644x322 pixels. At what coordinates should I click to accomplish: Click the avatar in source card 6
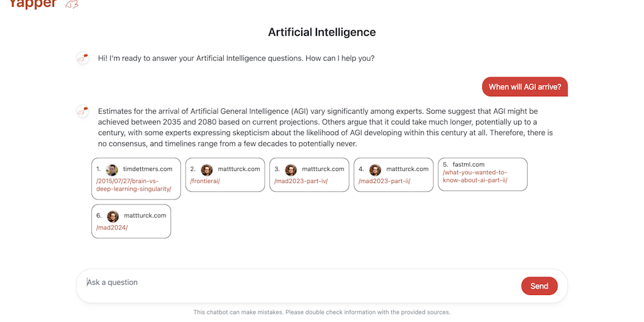pos(113,216)
